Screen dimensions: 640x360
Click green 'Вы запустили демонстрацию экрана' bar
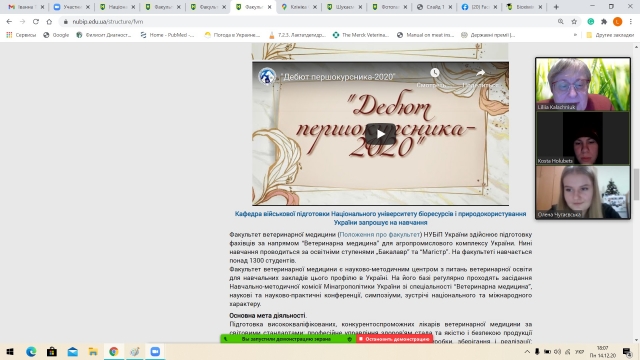click(x=288, y=339)
